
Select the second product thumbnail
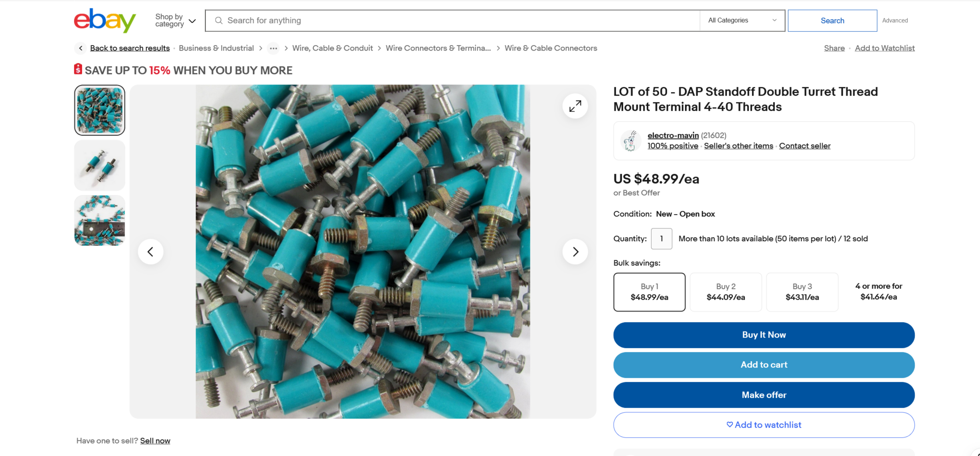pyautogui.click(x=100, y=165)
